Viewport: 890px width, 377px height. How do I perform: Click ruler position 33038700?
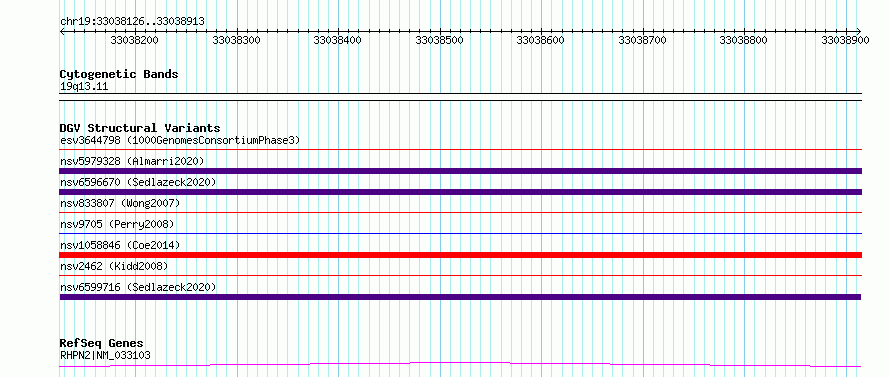coord(643,40)
